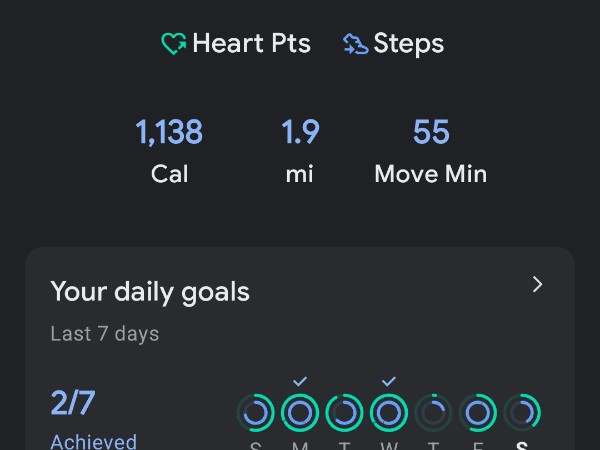
Task: Click the Achieved link
Action: pos(93,441)
